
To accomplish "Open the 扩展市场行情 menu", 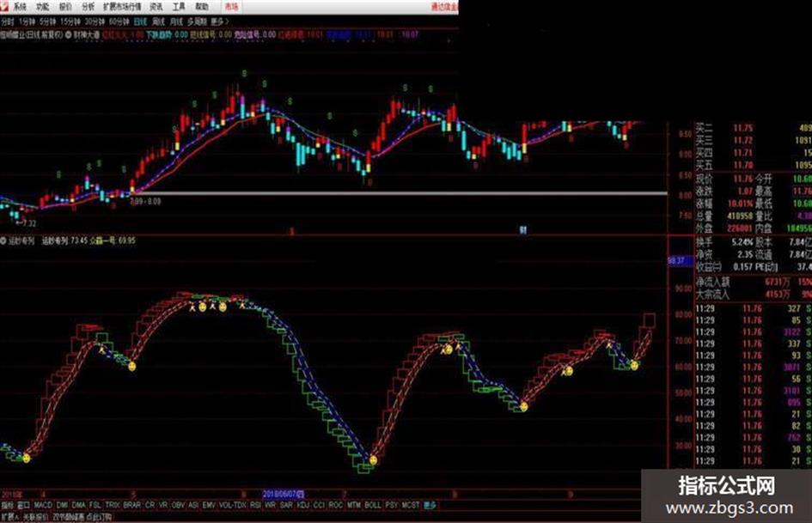I will [122, 7].
